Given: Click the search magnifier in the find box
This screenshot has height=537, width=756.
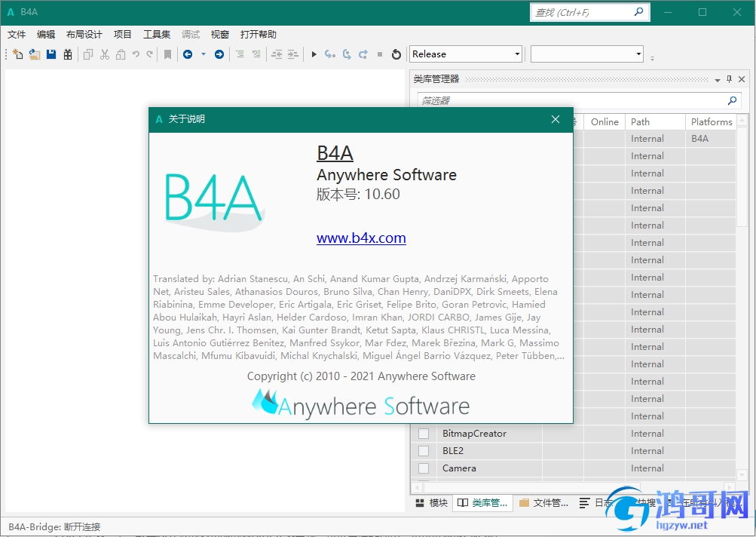Looking at the screenshot, I should click(638, 11).
